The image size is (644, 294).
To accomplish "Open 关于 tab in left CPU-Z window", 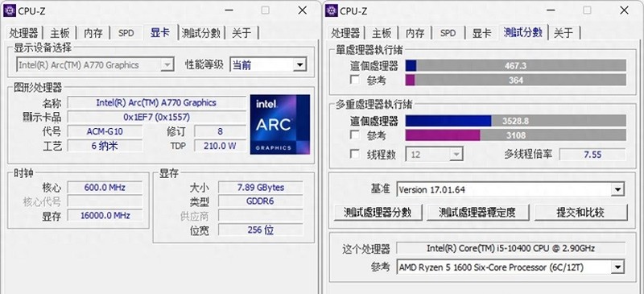I will point(242,33).
